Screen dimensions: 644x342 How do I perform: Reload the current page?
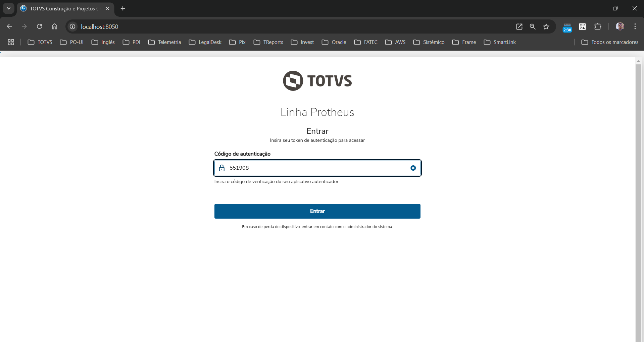click(x=39, y=26)
